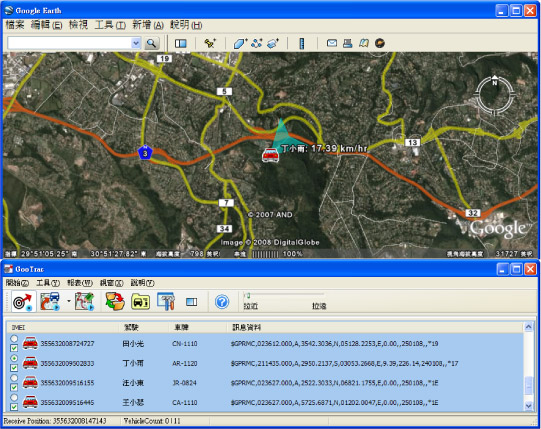
Task: Click inside the Google Earth search input field
Action: click(x=69, y=43)
